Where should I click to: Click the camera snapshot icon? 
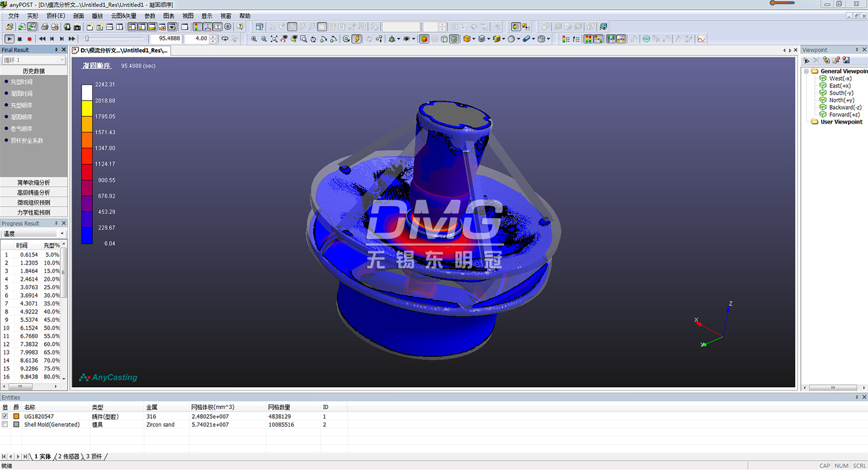point(77,27)
